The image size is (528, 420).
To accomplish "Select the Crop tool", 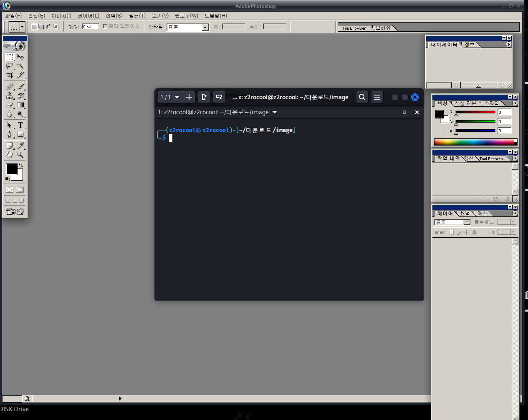I will pyautogui.click(x=10, y=75).
